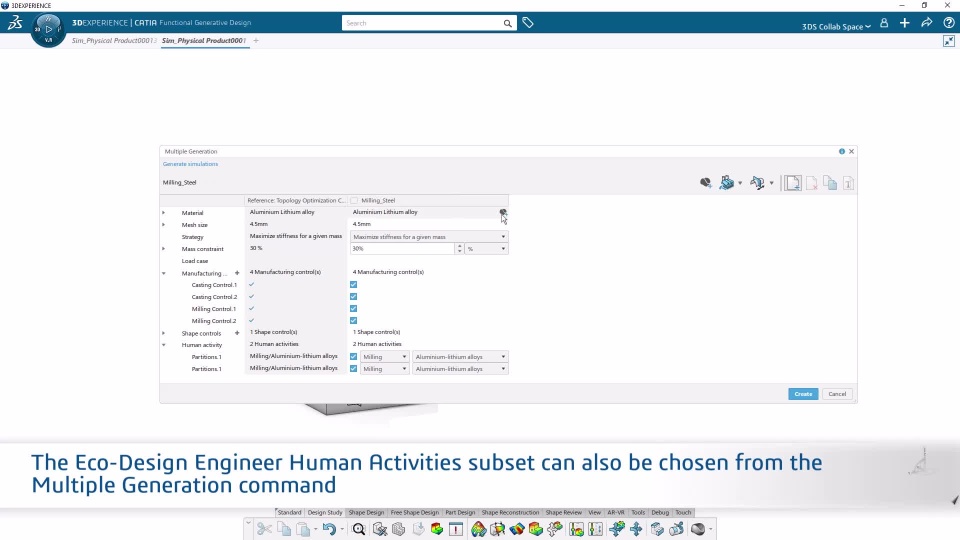Viewport: 960px width, 540px height.
Task: Open the mass constraint % unit dropdown
Action: [x=486, y=249]
